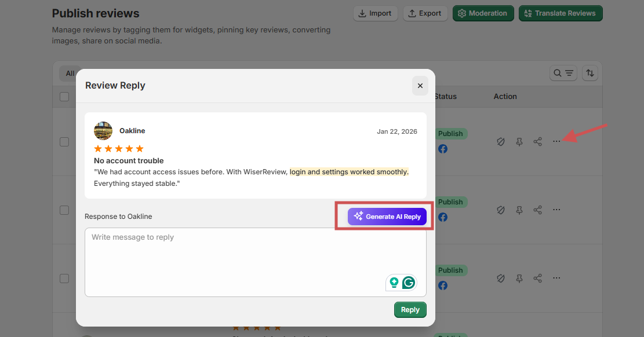
Task: Check the first review row's checkbox
Action: 64,142
